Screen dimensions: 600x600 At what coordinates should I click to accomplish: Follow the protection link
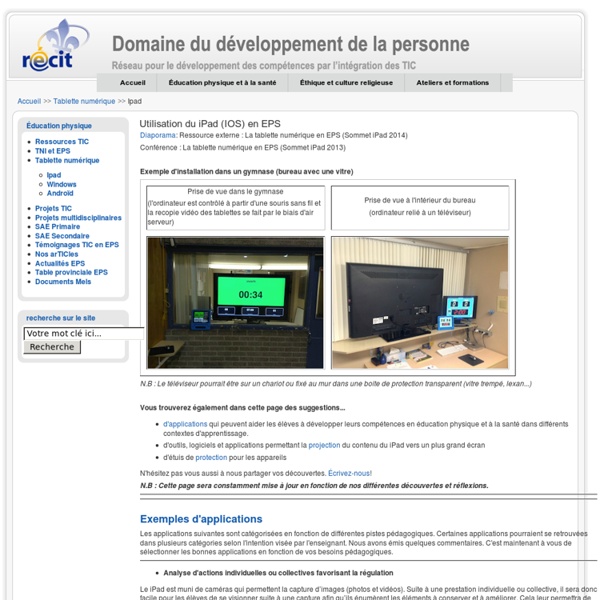(x=211, y=457)
